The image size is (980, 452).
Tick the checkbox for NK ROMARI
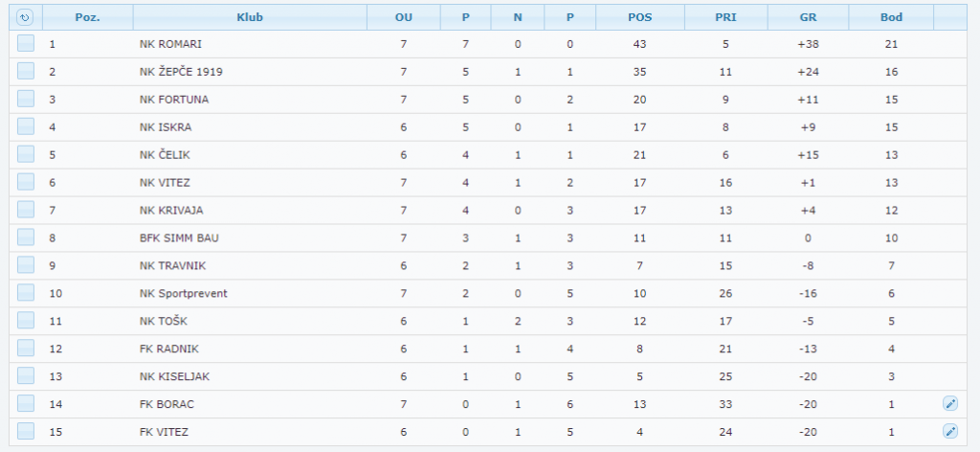pos(26,43)
